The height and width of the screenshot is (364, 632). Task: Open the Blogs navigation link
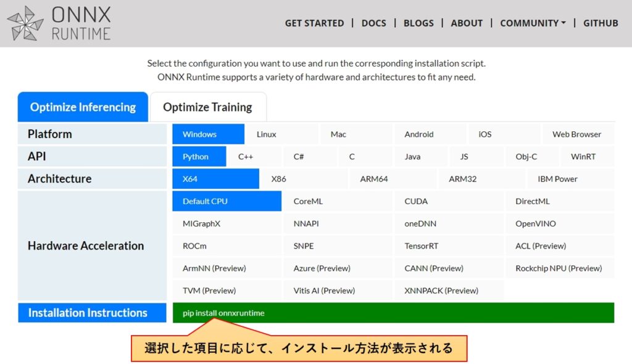[418, 23]
